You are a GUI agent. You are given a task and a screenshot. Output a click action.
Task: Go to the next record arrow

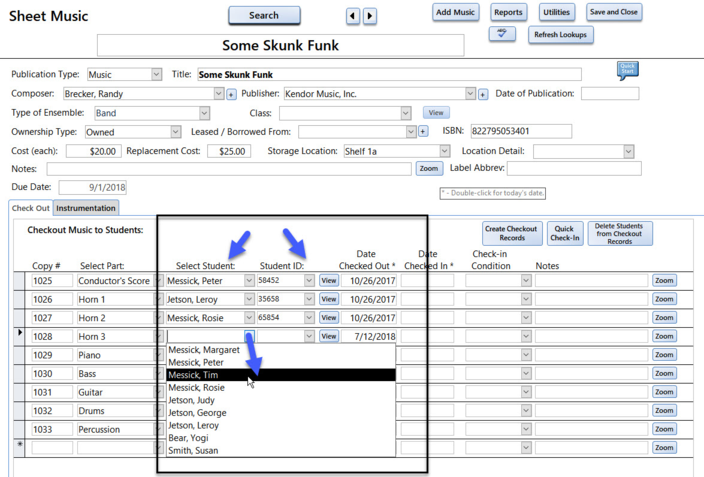click(370, 16)
